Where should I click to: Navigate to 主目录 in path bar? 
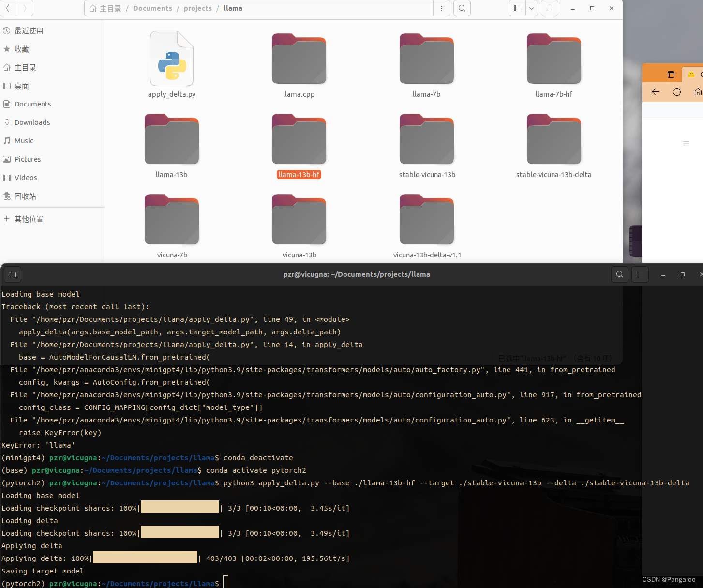point(105,8)
